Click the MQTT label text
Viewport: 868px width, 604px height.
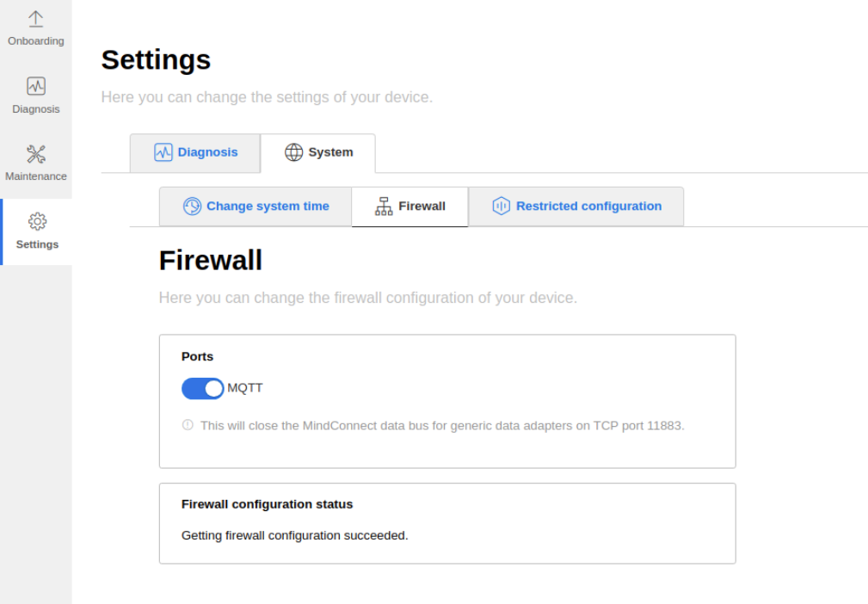pyautogui.click(x=245, y=388)
